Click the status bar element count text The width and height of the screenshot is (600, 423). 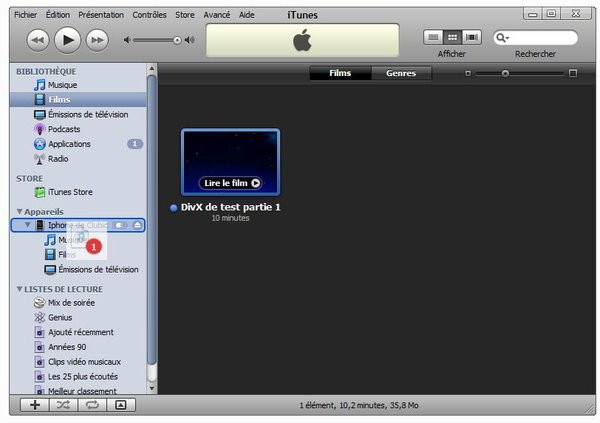click(x=359, y=405)
